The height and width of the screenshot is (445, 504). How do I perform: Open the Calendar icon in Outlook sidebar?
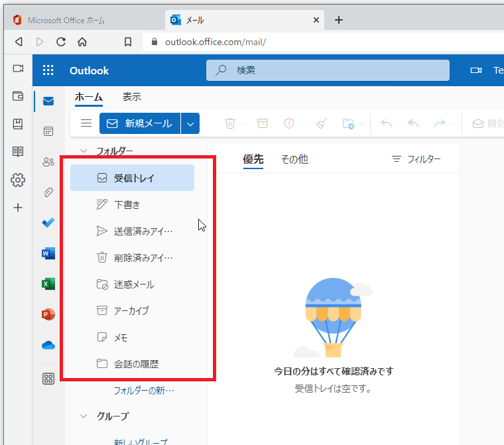pos(48,131)
